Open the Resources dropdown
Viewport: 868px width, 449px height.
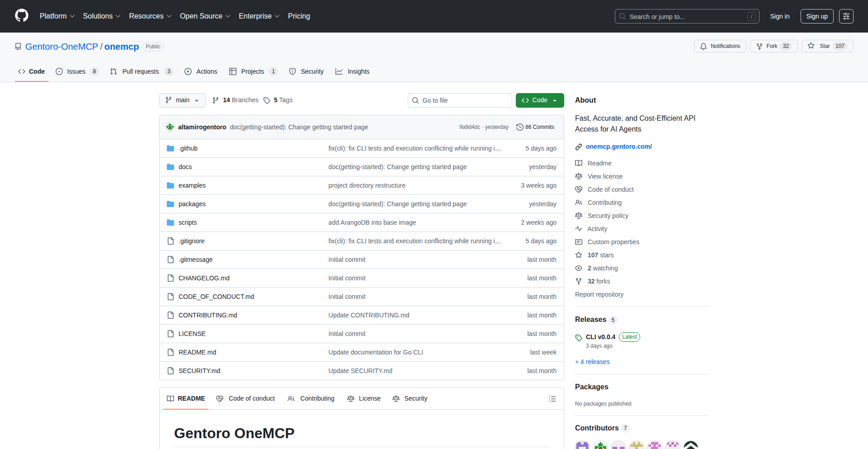pyautogui.click(x=150, y=16)
